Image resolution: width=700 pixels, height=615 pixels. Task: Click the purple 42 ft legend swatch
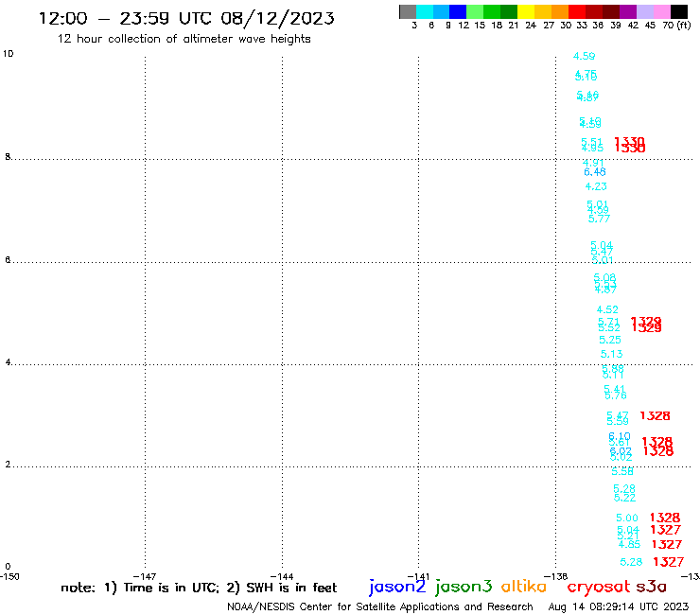pyautogui.click(x=628, y=11)
